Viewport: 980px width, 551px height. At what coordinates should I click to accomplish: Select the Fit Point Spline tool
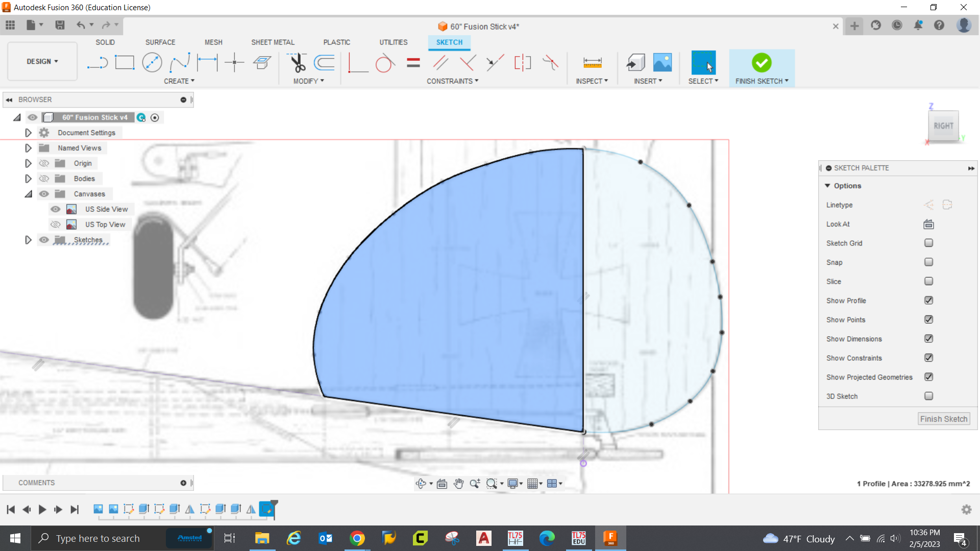180,63
